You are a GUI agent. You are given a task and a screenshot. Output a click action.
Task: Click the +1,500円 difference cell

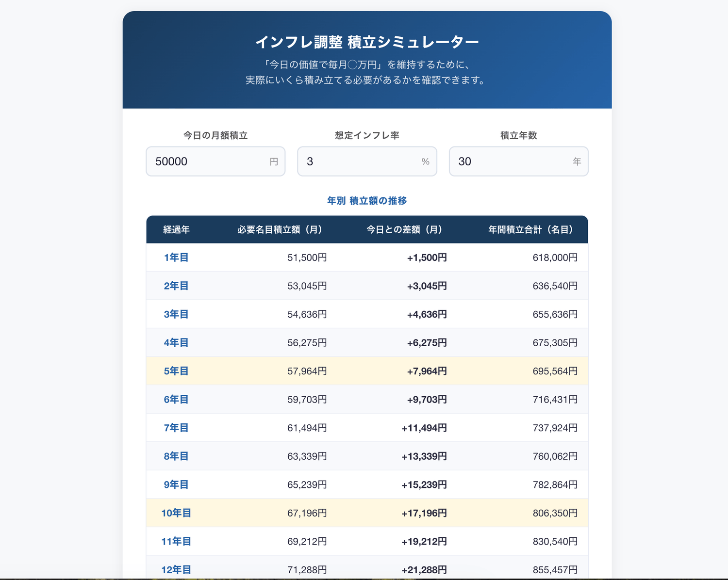427,258
